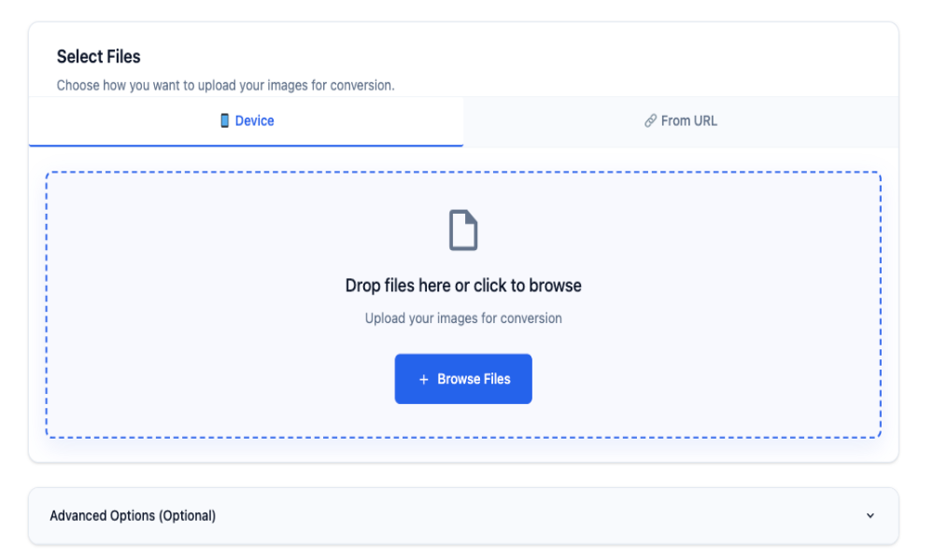
Task: Click the phone icon in Device tab
Action: [x=224, y=120]
